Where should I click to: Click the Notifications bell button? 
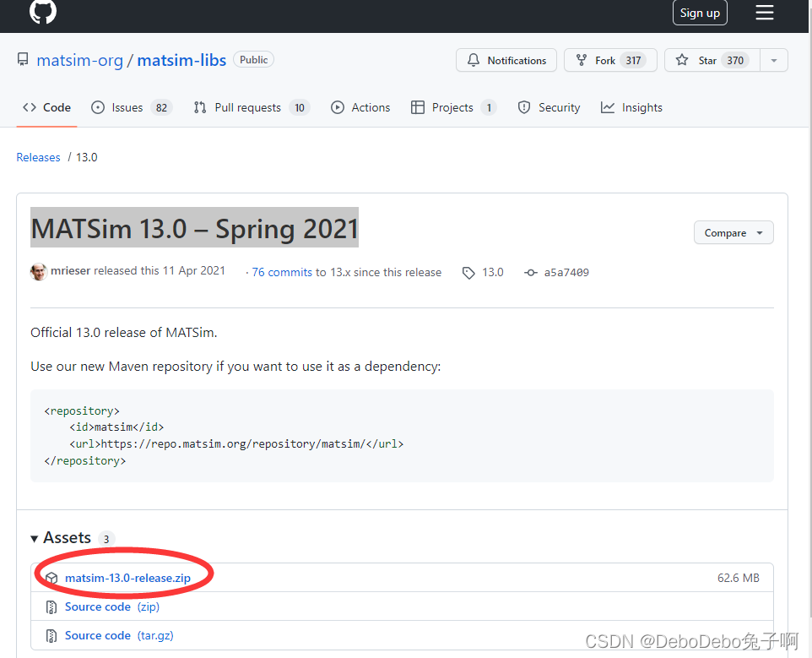[x=506, y=60]
